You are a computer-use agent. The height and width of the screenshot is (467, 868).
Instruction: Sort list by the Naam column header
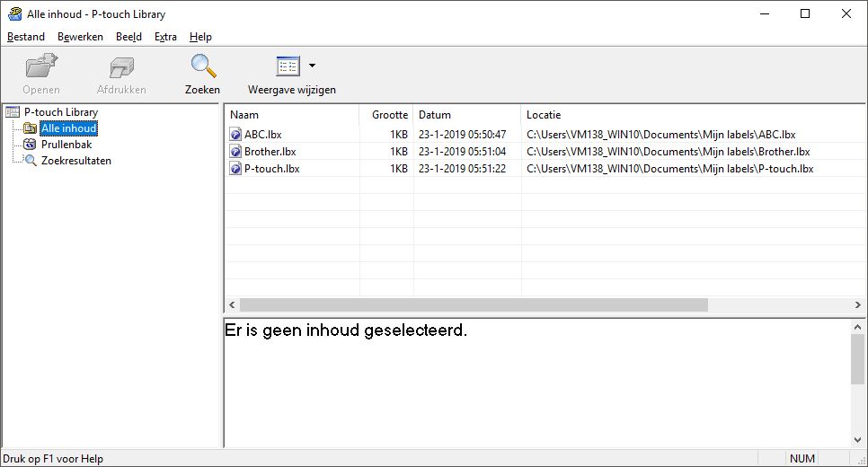coord(292,115)
